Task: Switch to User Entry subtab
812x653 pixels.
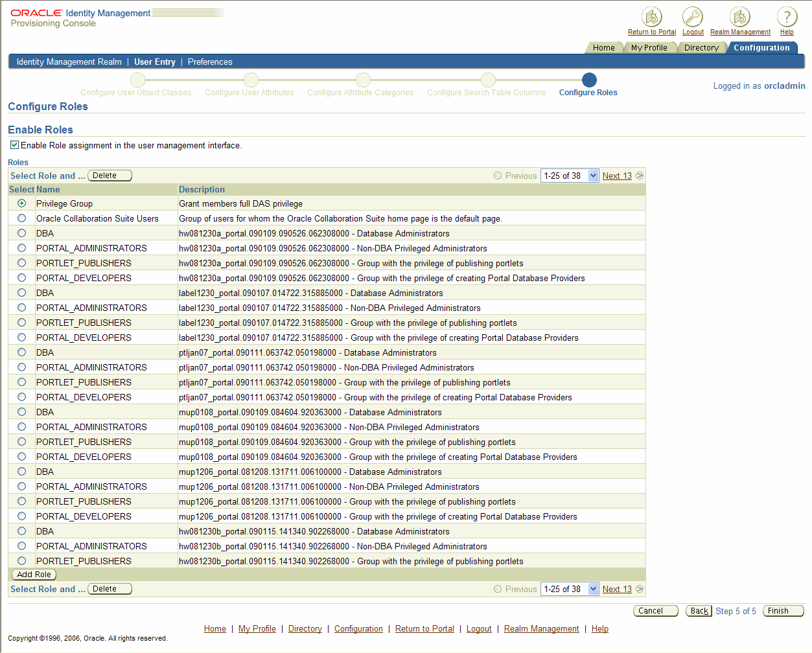Action: [x=155, y=62]
